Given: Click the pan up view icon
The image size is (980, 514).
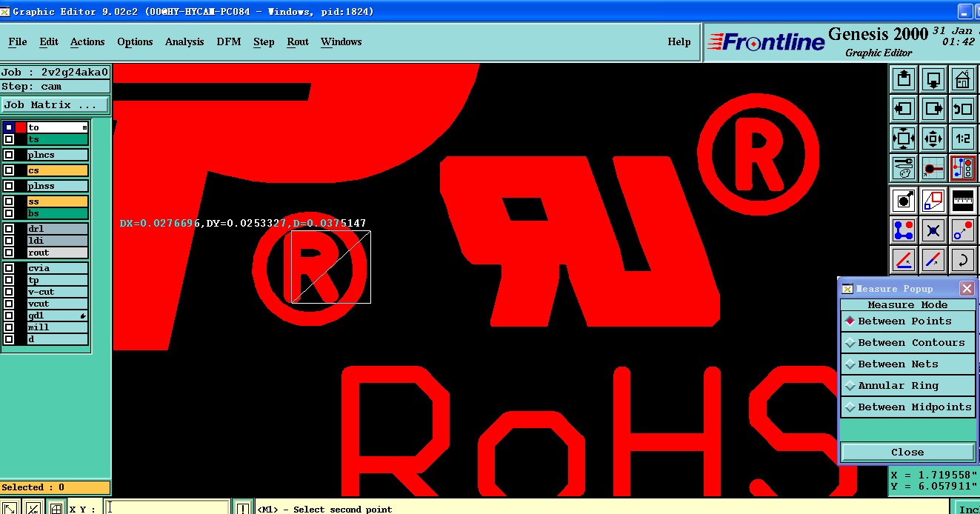Looking at the screenshot, I should click(904, 79).
